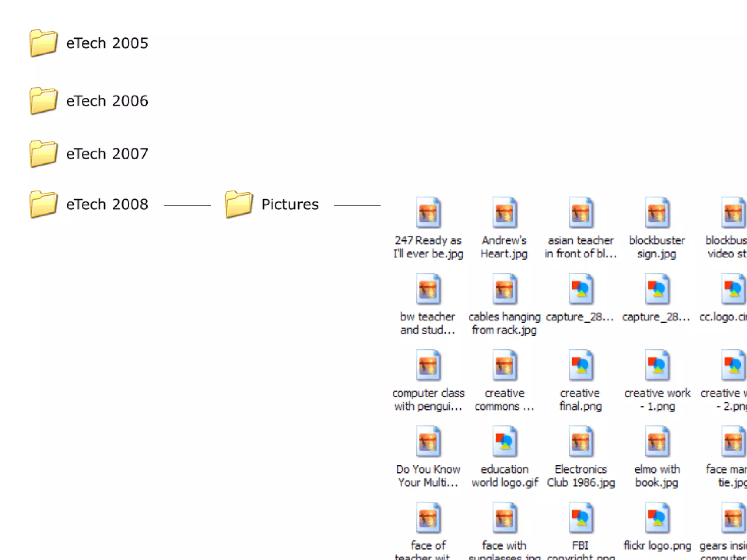
Task: Open the eTech 2005 folder
Action: tap(43, 43)
